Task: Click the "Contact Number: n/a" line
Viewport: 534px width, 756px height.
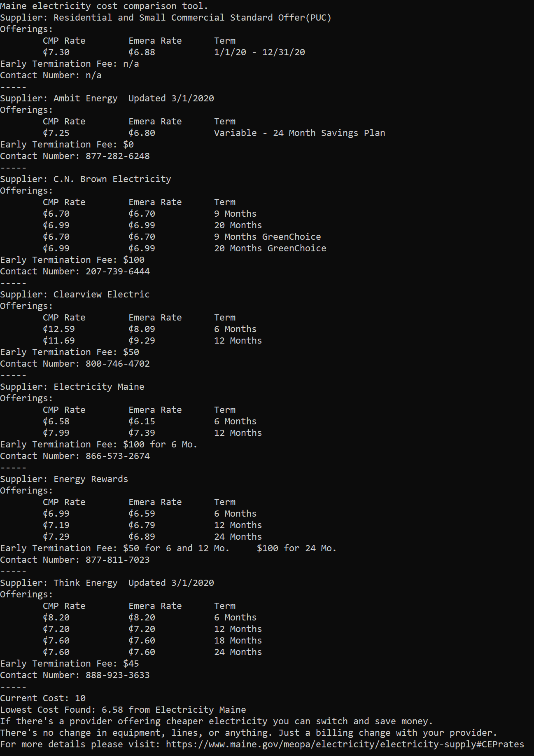Action: [x=51, y=75]
